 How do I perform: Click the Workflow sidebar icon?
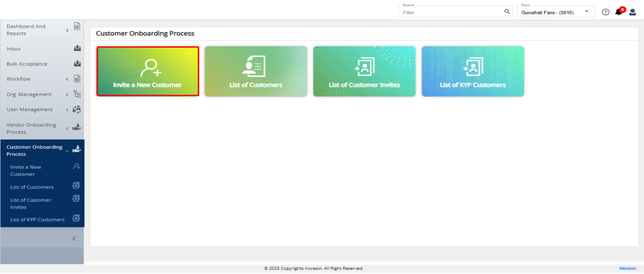77,79
